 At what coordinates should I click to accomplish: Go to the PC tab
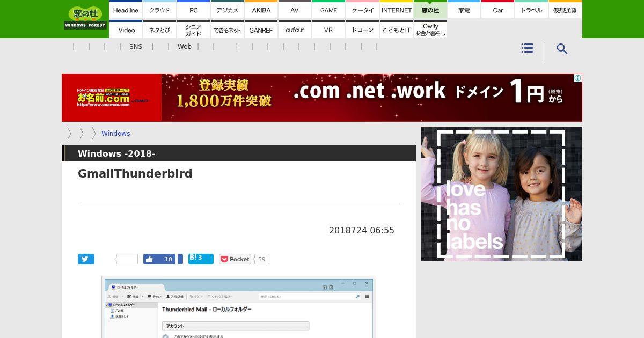click(193, 10)
